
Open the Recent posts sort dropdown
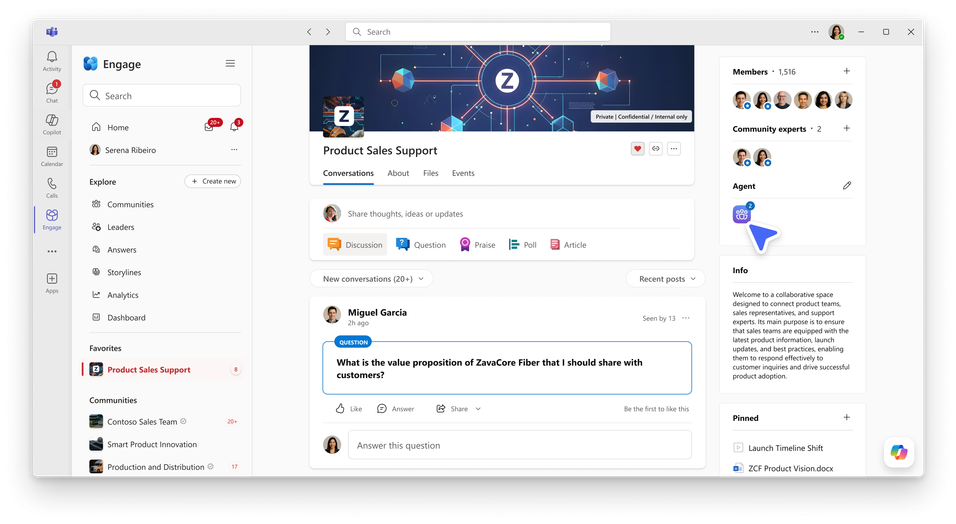tap(666, 279)
